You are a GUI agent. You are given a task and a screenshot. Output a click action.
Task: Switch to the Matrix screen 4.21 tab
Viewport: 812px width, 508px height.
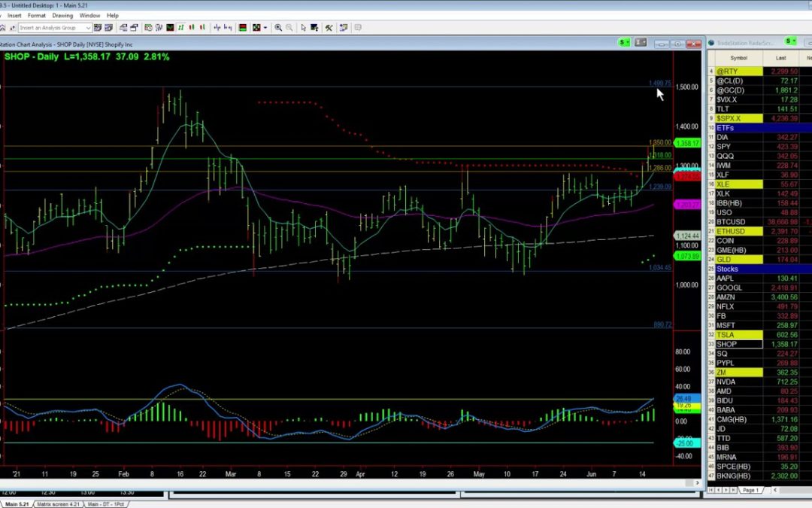pyautogui.click(x=58, y=503)
